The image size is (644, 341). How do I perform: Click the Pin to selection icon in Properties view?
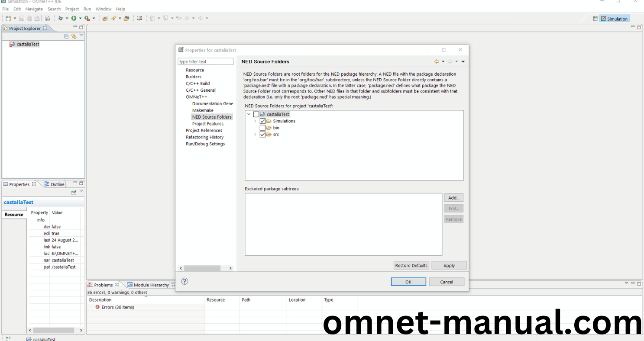pos(74,192)
